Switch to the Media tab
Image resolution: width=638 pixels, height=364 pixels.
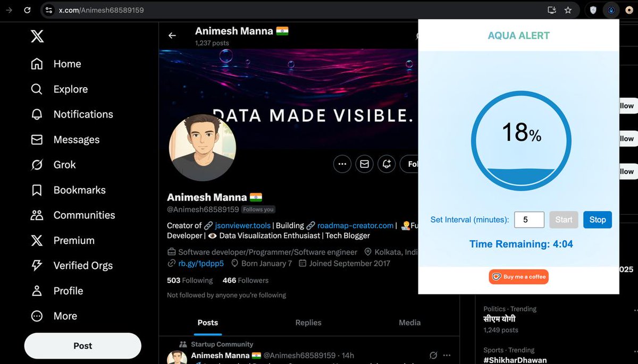pyautogui.click(x=409, y=323)
